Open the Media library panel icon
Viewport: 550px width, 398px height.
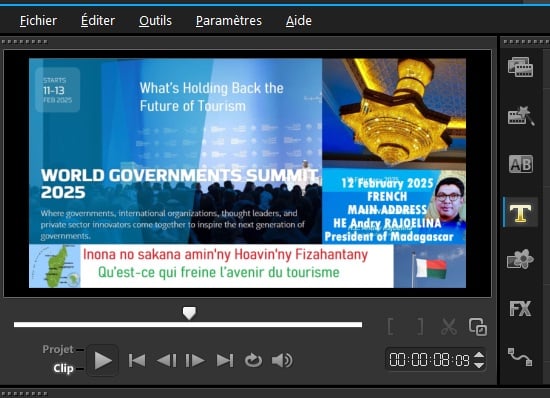click(520, 67)
